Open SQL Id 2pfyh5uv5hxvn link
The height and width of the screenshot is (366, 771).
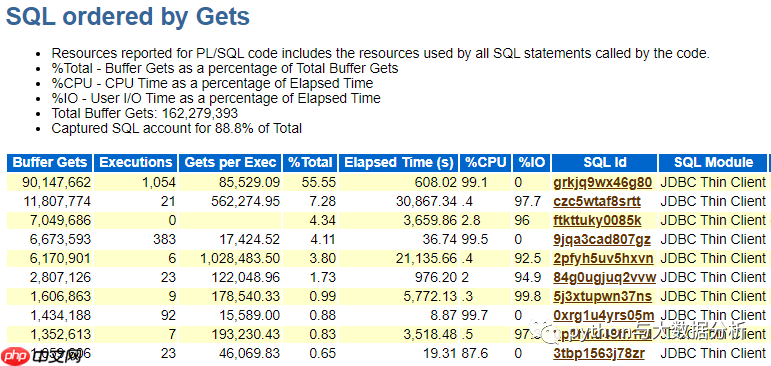point(603,258)
